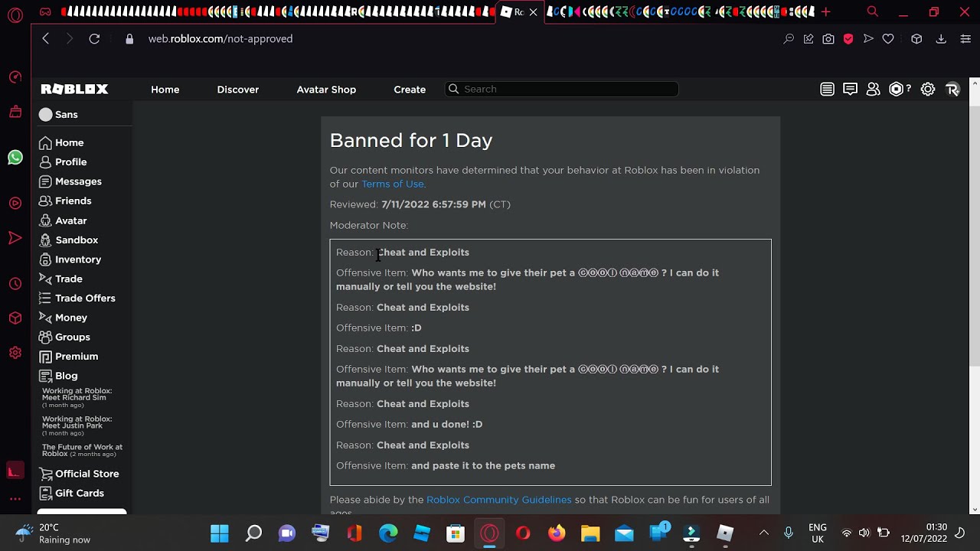Open Sandbox in left sidebar
Viewport: 980px width, 551px height.
click(68, 240)
